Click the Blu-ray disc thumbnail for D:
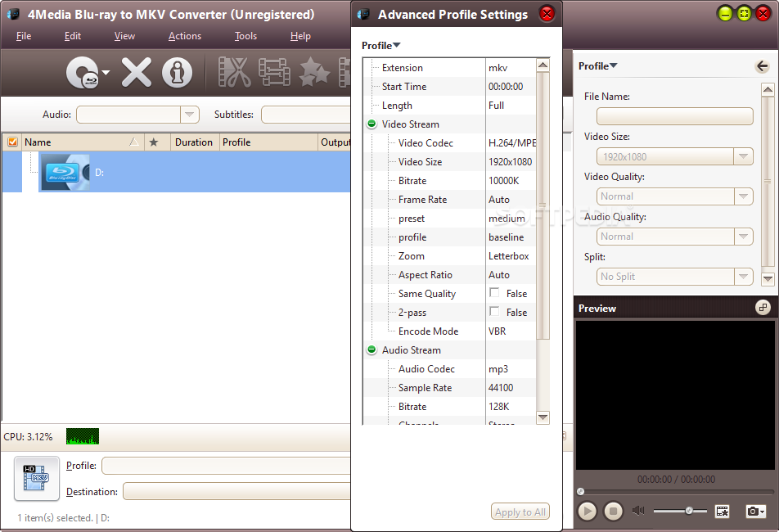Viewport: 779px width, 532px height. pos(65,172)
